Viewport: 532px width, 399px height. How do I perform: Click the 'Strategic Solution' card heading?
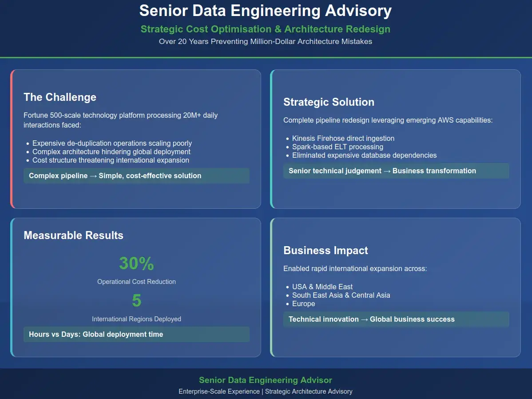click(x=329, y=102)
